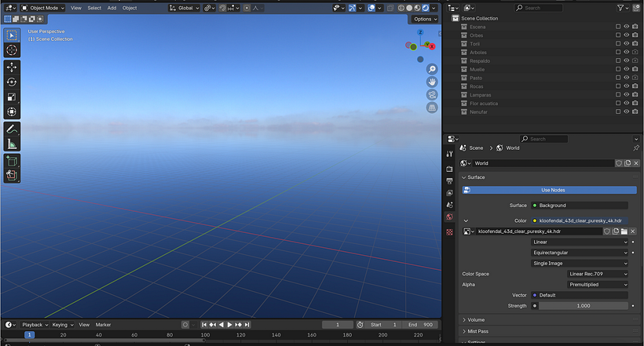This screenshot has height=346, width=644.
Task: Open the View Layer properties tab
Action: [449, 192]
